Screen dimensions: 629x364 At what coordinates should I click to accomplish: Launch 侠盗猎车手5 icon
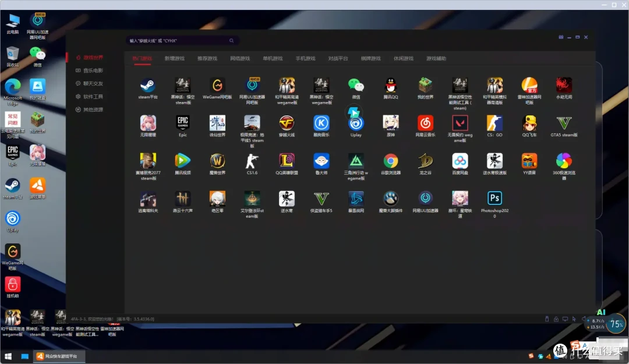pyautogui.click(x=321, y=199)
